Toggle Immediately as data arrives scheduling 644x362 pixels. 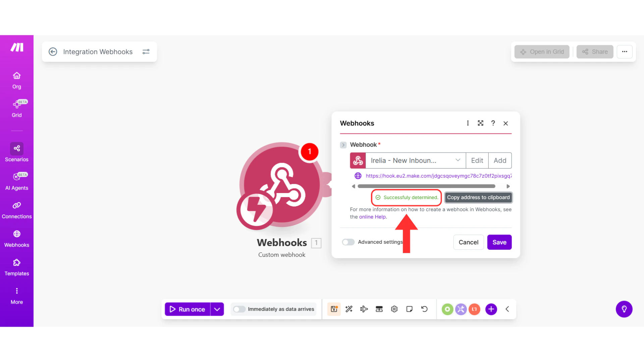coord(239,309)
